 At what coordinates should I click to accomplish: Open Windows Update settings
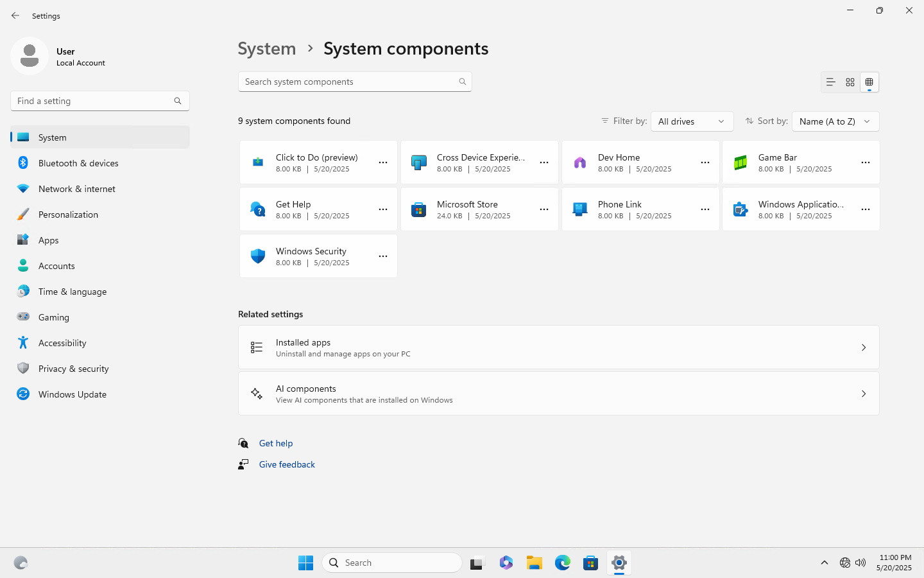tap(100, 394)
